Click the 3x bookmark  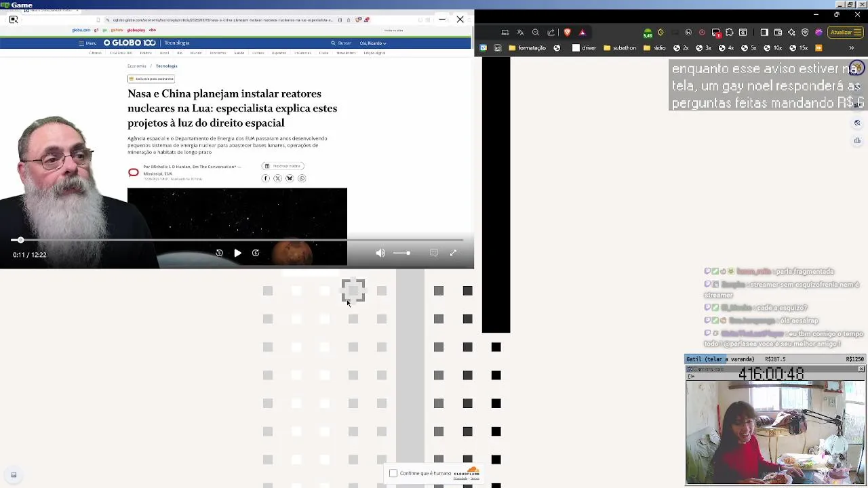(703, 48)
